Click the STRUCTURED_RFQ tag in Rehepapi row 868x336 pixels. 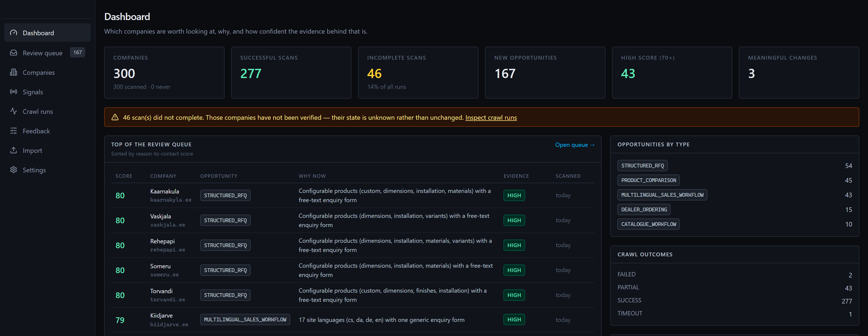click(225, 245)
